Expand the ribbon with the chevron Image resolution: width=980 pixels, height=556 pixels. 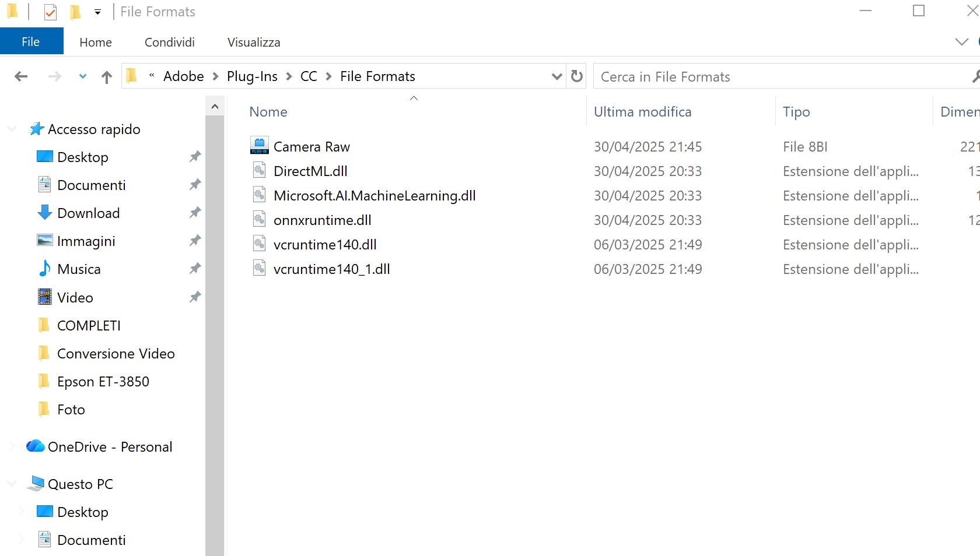click(x=961, y=42)
